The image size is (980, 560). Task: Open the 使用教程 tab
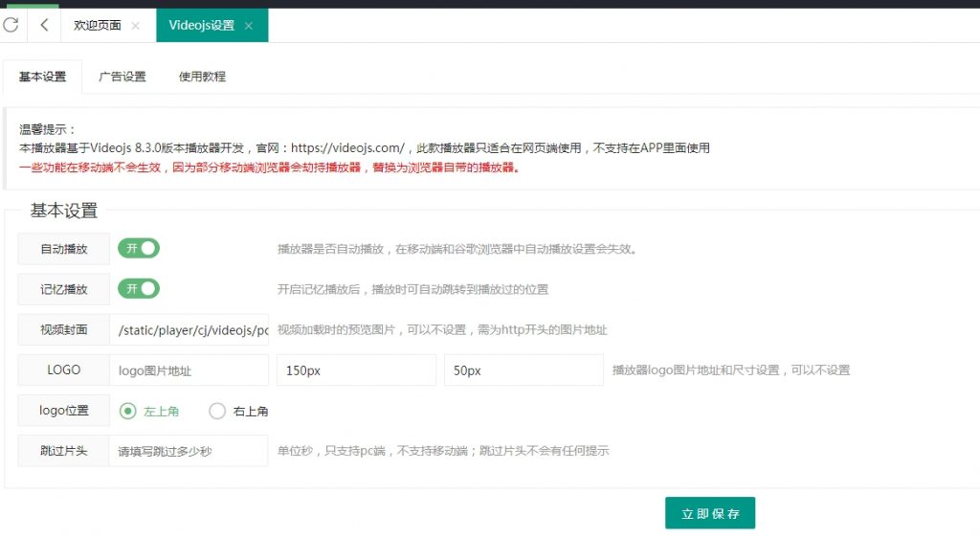click(202, 77)
